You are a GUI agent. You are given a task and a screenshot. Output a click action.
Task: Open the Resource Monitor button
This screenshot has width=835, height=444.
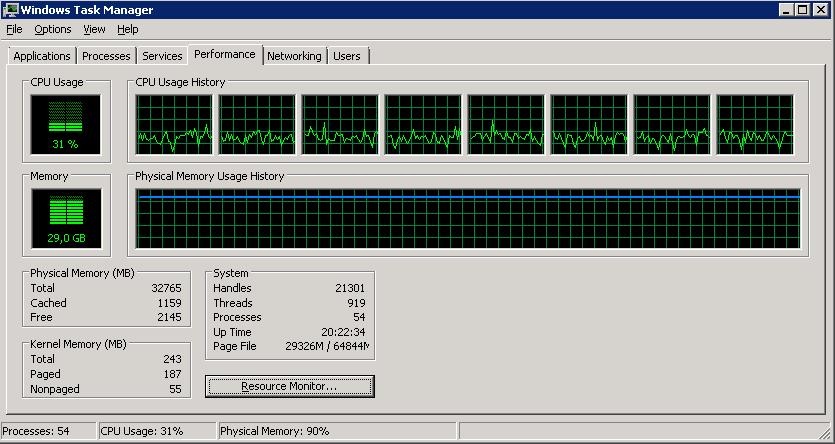coord(290,387)
